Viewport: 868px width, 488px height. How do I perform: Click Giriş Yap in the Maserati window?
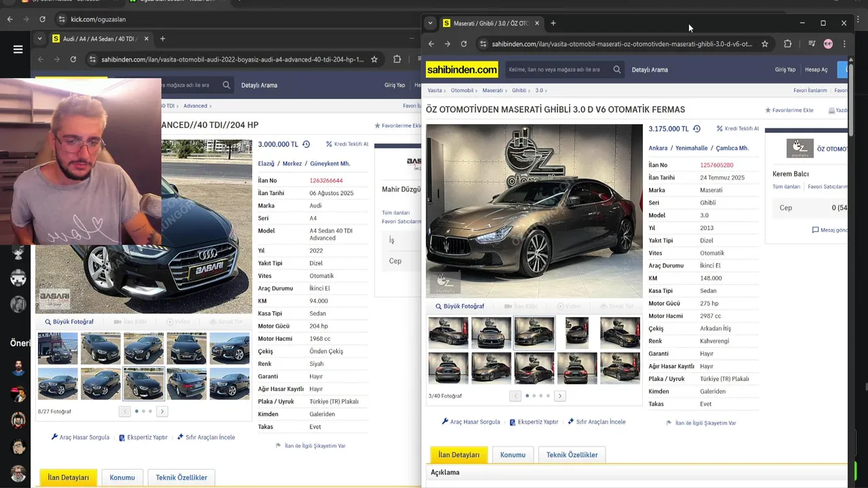tap(785, 70)
